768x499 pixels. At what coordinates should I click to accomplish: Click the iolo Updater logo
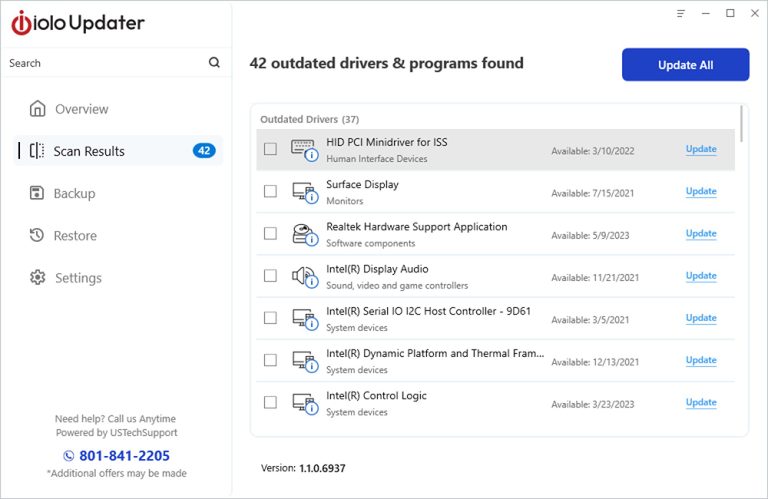tap(78, 23)
